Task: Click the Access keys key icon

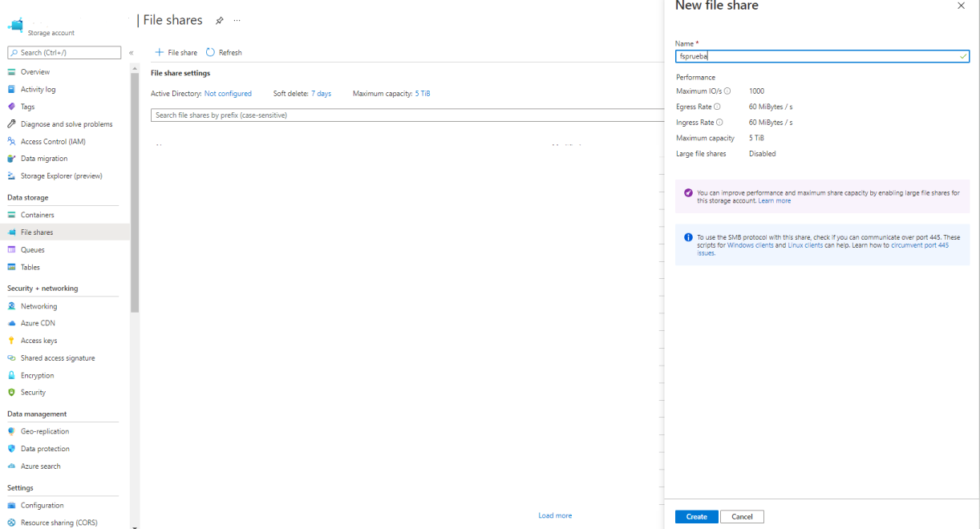Action: click(x=12, y=341)
